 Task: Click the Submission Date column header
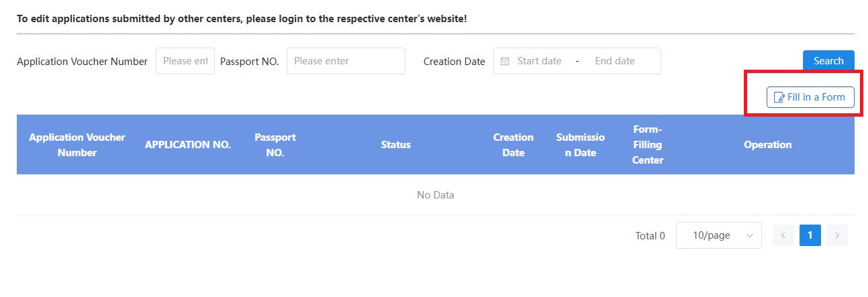click(x=581, y=145)
